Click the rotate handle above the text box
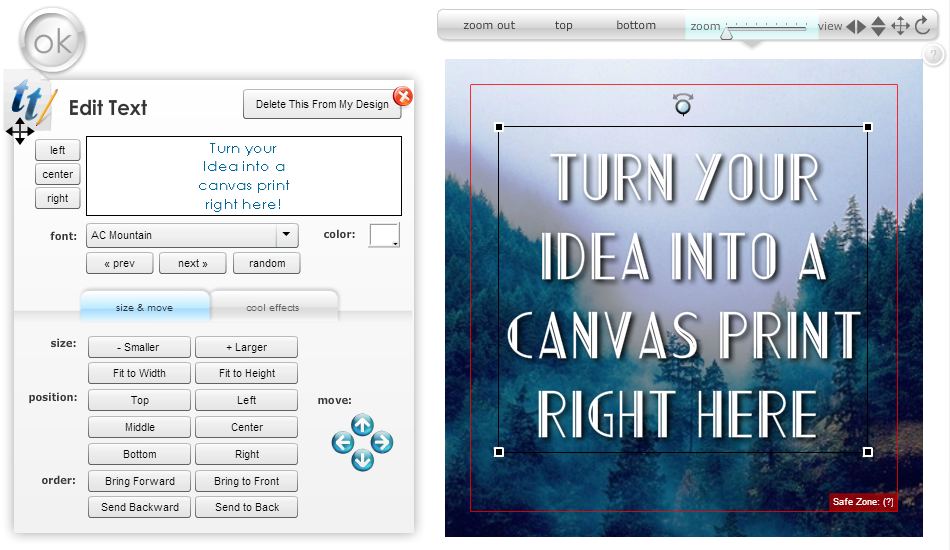The height and width of the screenshot is (550, 950). pos(683,105)
